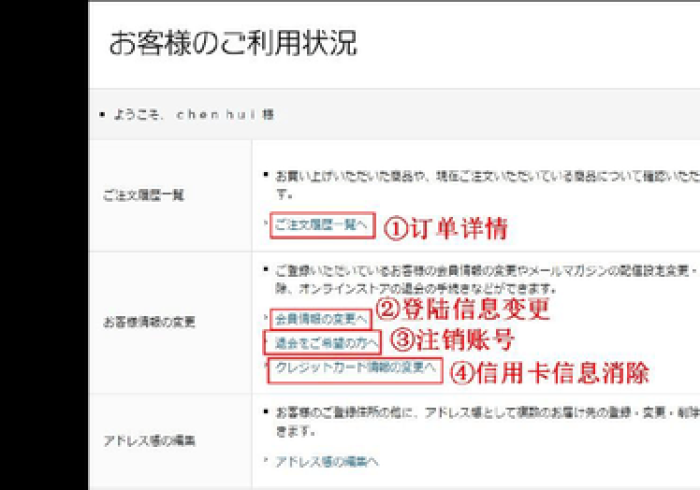Open the アドレス帳の編集へ link
The image size is (700, 490).
(327, 461)
